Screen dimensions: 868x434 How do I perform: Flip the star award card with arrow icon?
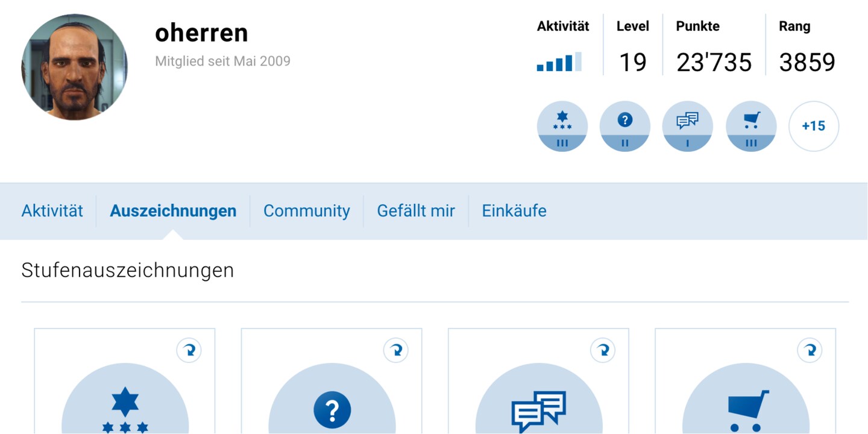pos(189,350)
